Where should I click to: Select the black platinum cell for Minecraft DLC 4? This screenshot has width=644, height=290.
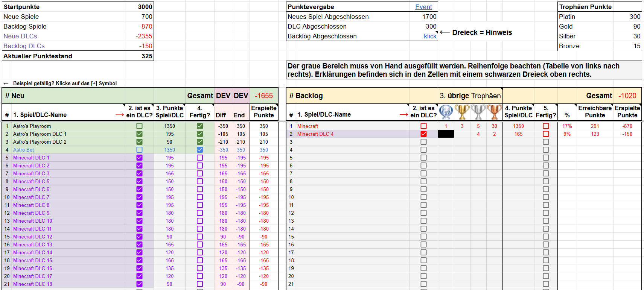[x=446, y=134]
